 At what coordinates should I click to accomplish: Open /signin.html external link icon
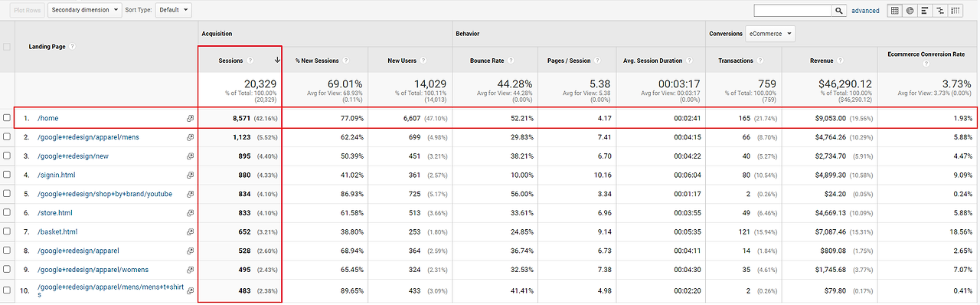(190, 175)
